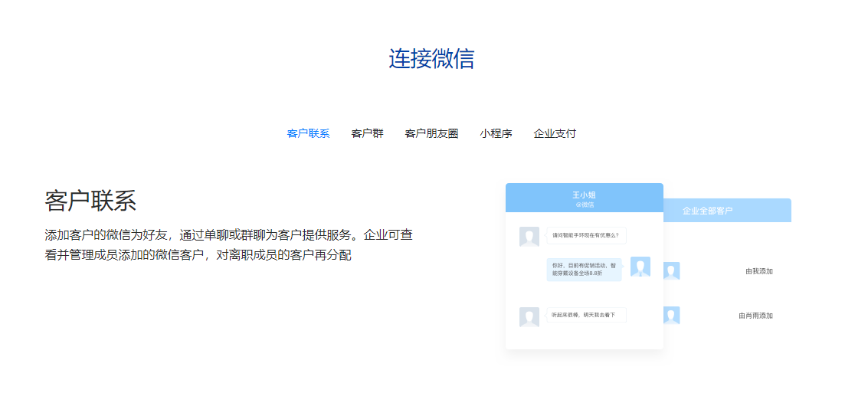Click the reply bubble 你好,目前有促销活动
The image size is (868, 393).
point(584,270)
